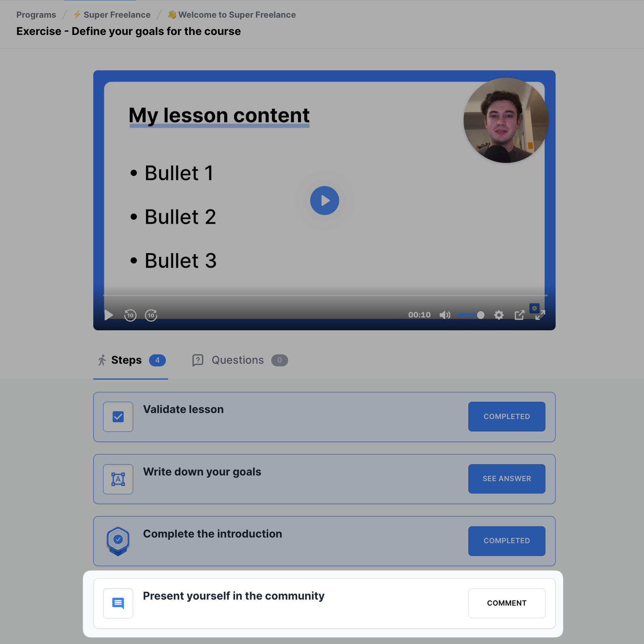This screenshot has height=644, width=644.
Task: Click the badge icon for Complete the introduction
Action: click(118, 541)
